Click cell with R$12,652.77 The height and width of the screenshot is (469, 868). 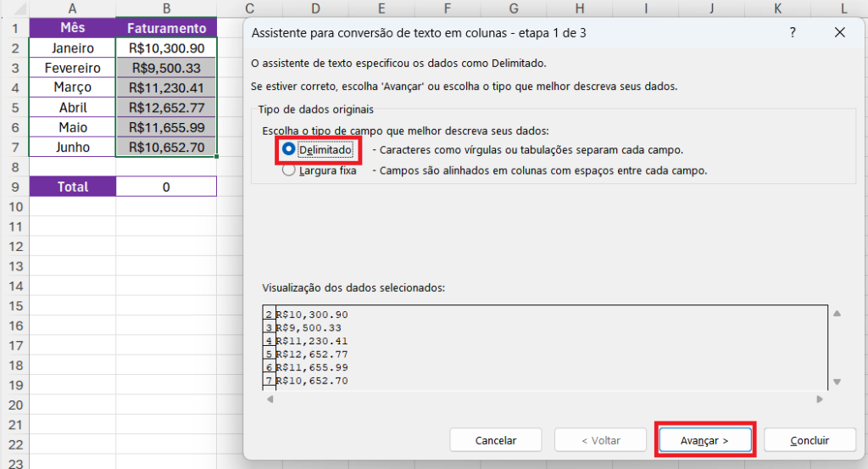pos(166,108)
